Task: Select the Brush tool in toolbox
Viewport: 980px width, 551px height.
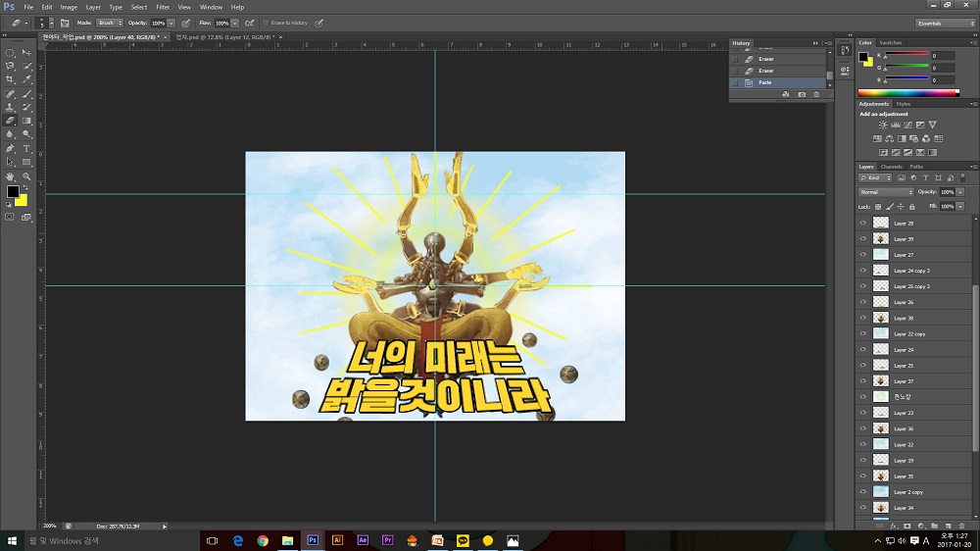Action: [x=26, y=94]
